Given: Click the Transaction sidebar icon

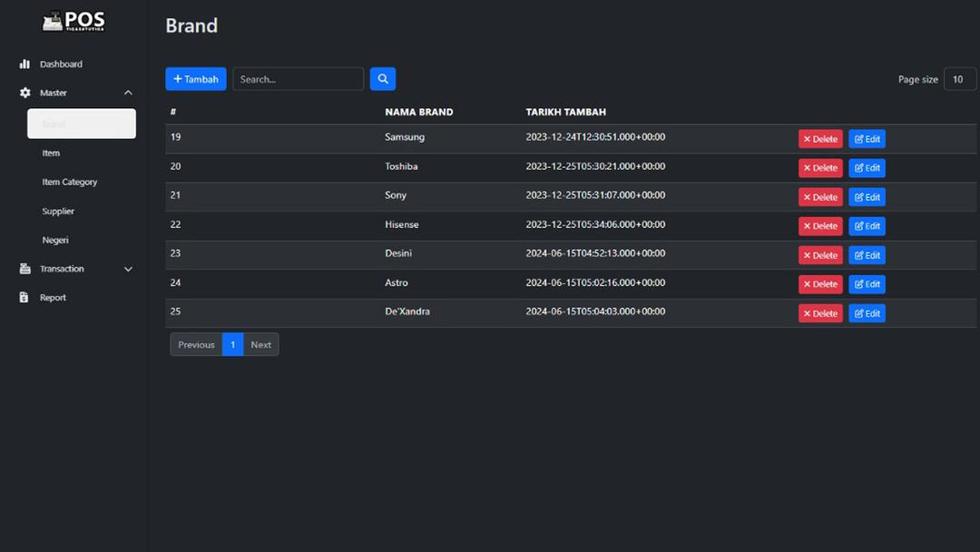Looking at the screenshot, I should coord(24,269).
